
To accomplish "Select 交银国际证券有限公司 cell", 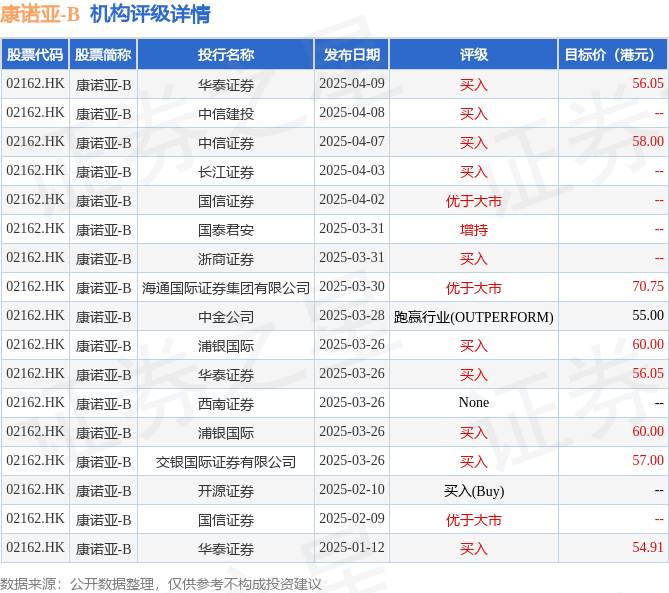I will 226,462.
